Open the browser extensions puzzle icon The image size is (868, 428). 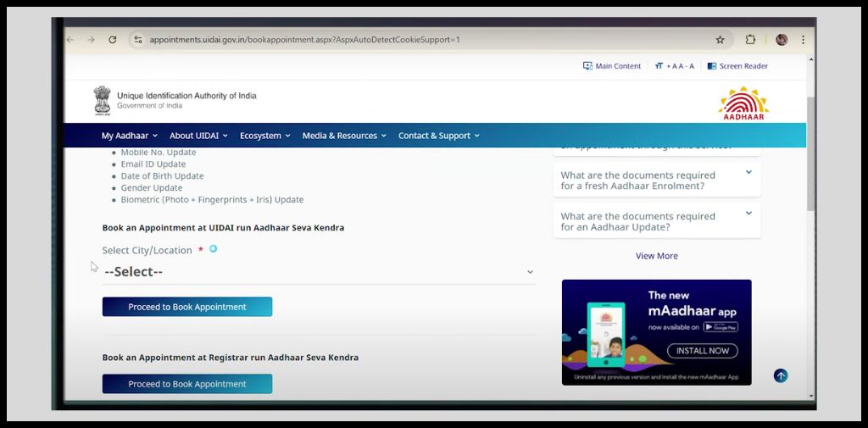750,40
